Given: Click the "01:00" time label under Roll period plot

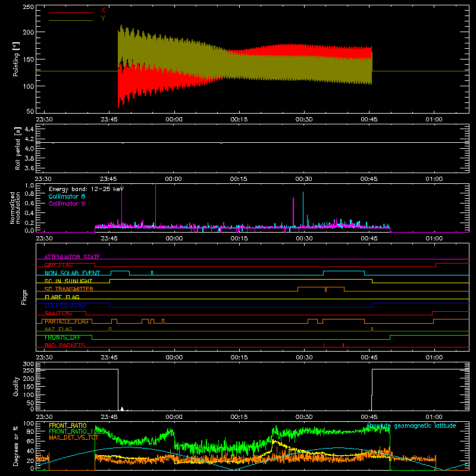Looking at the screenshot, I should (x=434, y=179).
